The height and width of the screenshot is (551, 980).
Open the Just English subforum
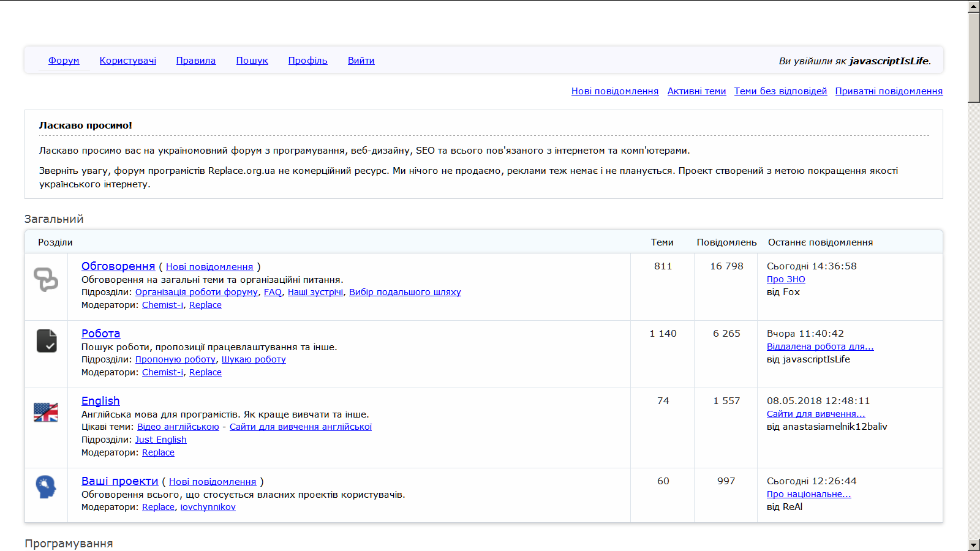(162, 439)
